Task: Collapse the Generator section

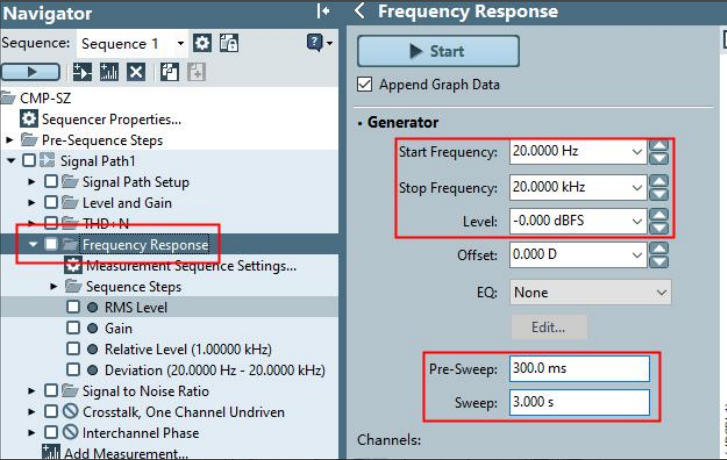Action: [360, 123]
